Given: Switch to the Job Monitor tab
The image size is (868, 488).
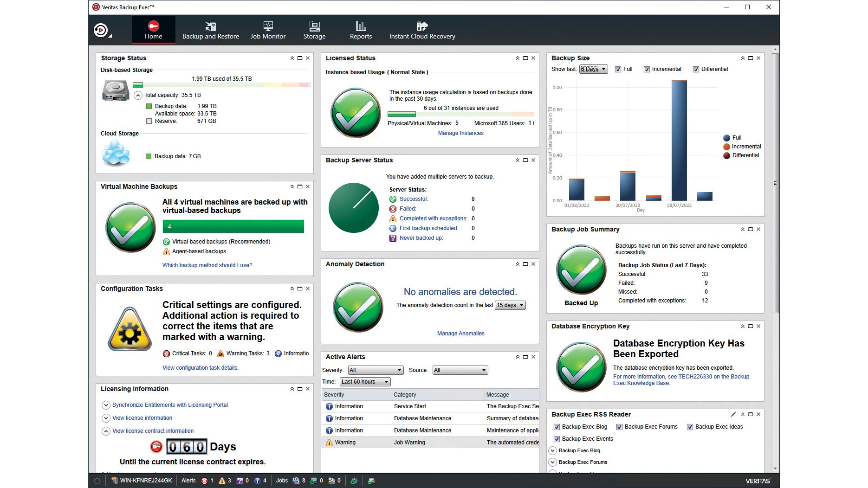Looking at the screenshot, I should (268, 30).
